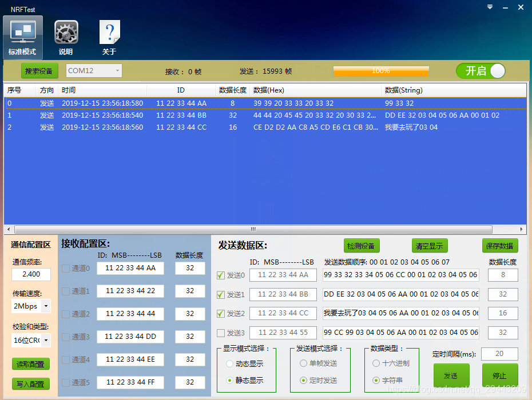Clear the display with 清空显示
The height and width of the screenshot is (400, 532).
coord(430,245)
